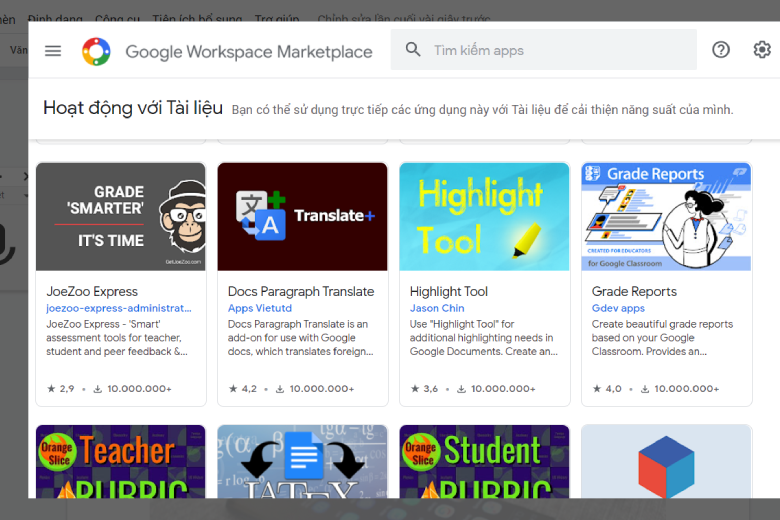
Task: Open the 'Công cụ' menu in Docs
Action: (x=117, y=18)
